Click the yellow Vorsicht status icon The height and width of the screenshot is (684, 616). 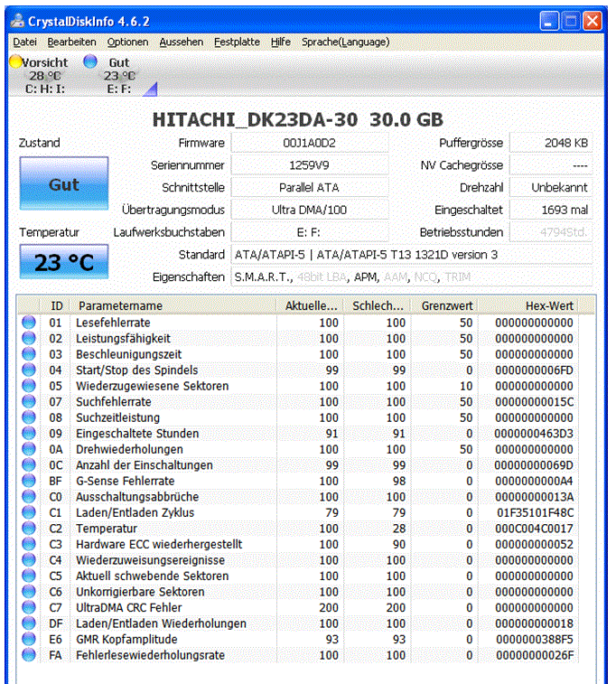(x=15, y=62)
